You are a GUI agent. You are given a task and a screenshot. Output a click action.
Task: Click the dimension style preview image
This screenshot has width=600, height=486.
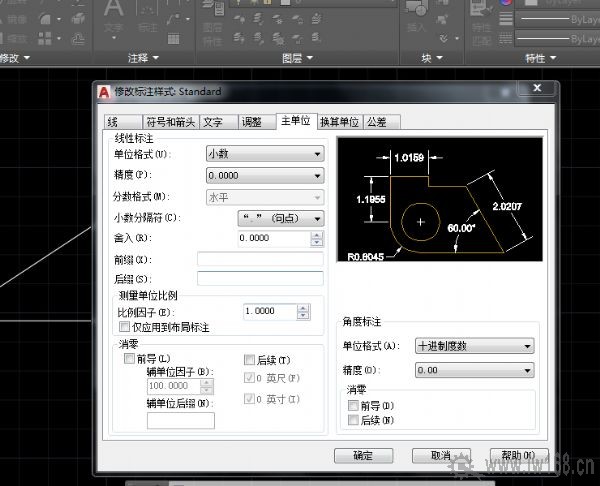(440, 199)
